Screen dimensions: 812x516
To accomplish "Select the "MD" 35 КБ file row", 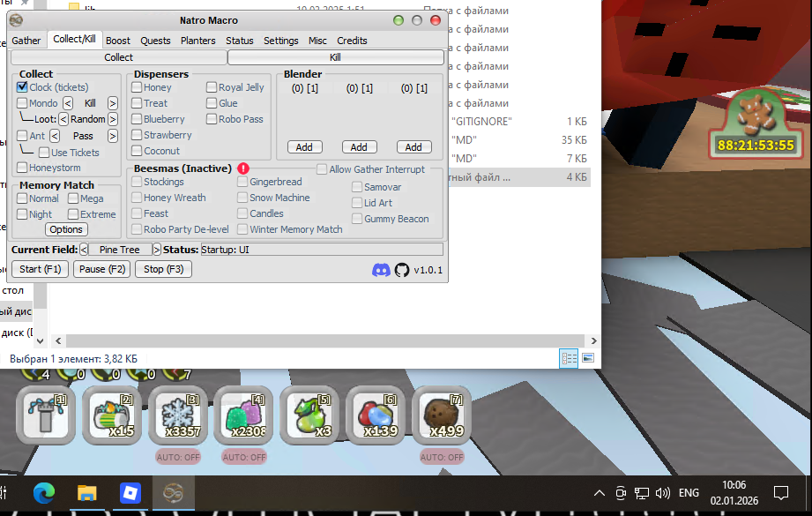I will pos(519,140).
